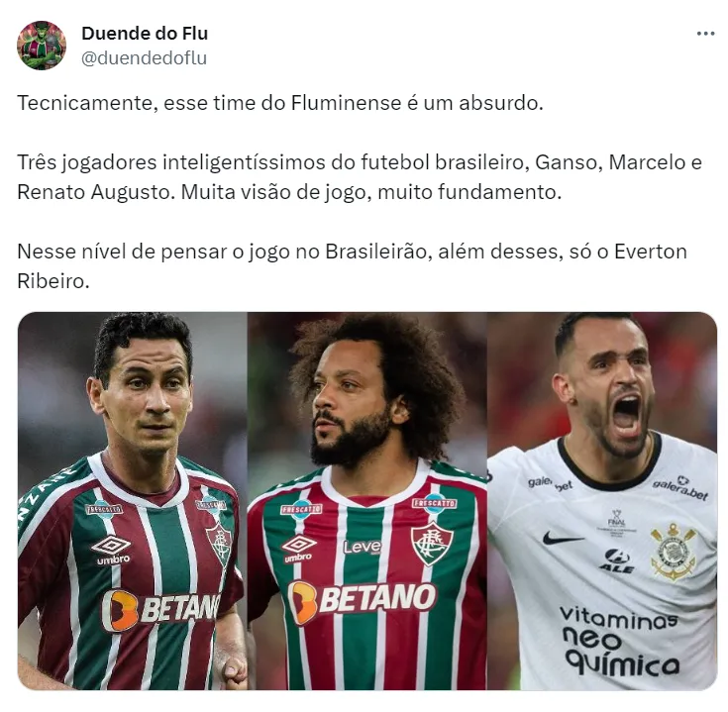The image size is (728, 712).
Task: Click the Fluminense crest on the middle jersey
Action: (432, 543)
